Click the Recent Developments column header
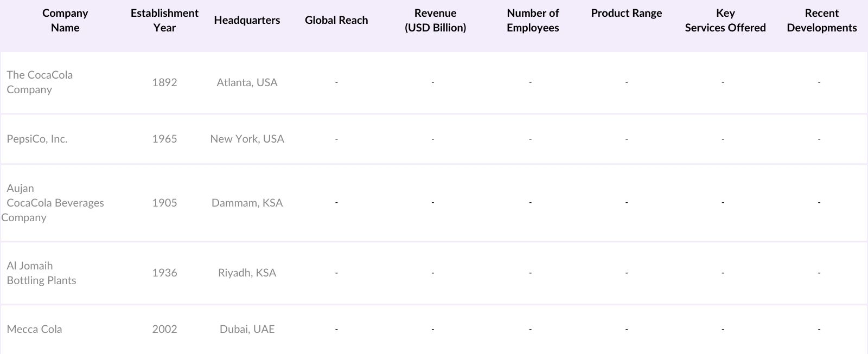 [x=822, y=20]
